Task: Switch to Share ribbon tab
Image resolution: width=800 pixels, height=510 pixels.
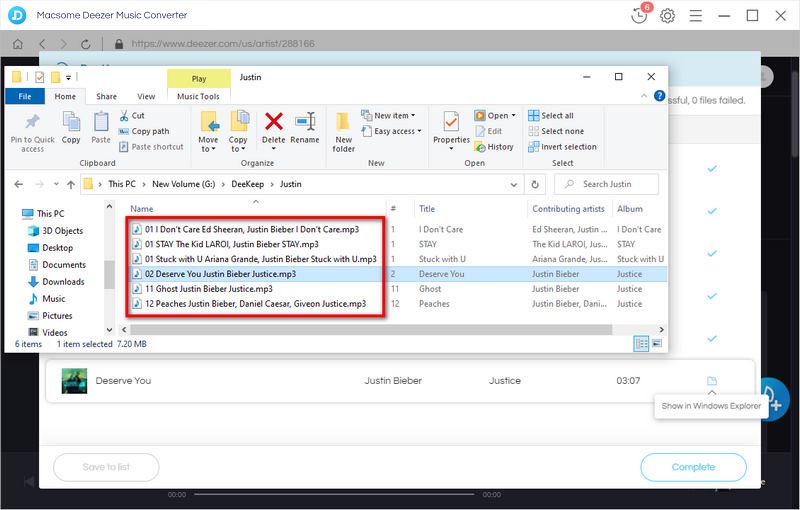Action: tap(106, 96)
